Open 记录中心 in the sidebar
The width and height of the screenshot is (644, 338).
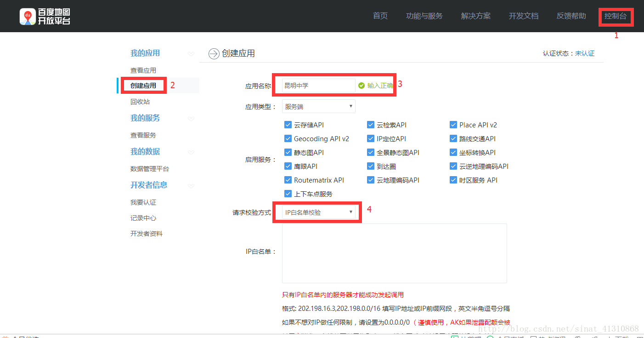click(143, 218)
